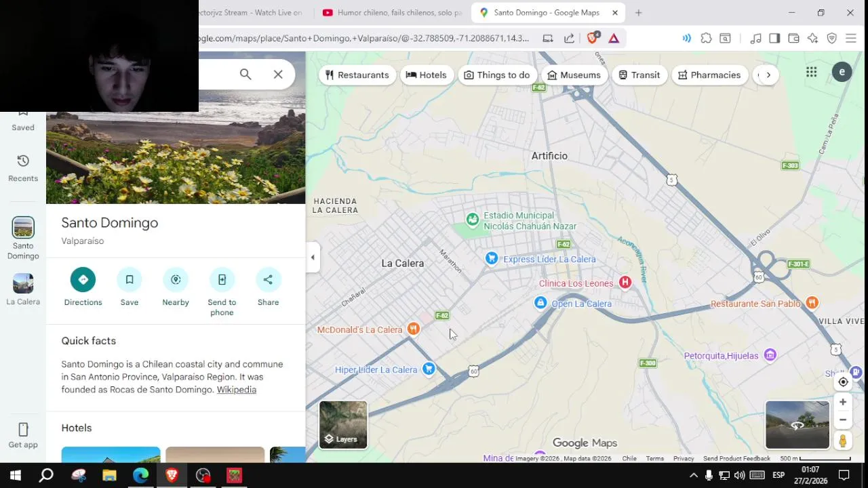Viewport: 868px width, 488px height.
Task: Click the Hiper Lider La Calera pin
Action: click(x=429, y=369)
